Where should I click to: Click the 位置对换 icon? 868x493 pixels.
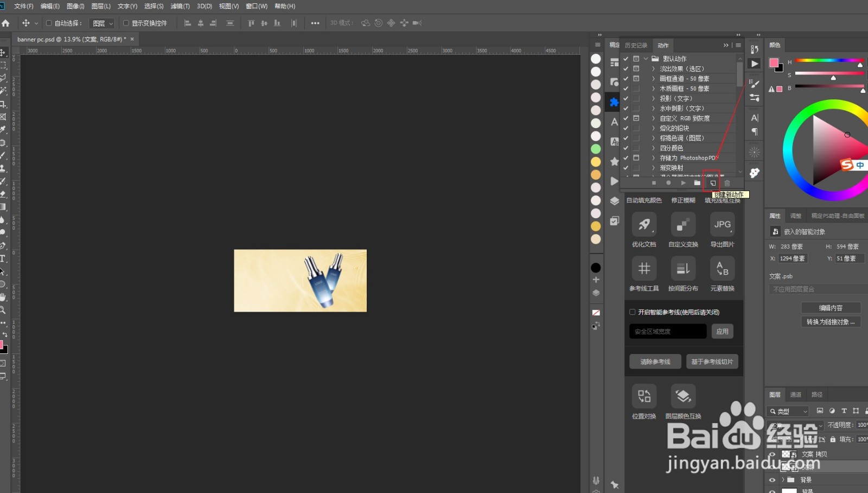point(644,396)
